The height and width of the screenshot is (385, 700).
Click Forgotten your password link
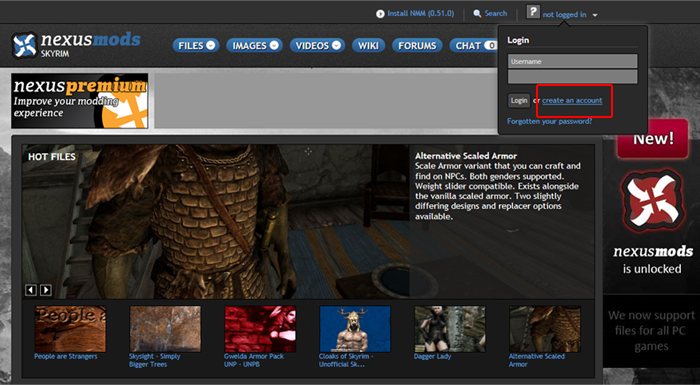pyautogui.click(x=549, y=121)
